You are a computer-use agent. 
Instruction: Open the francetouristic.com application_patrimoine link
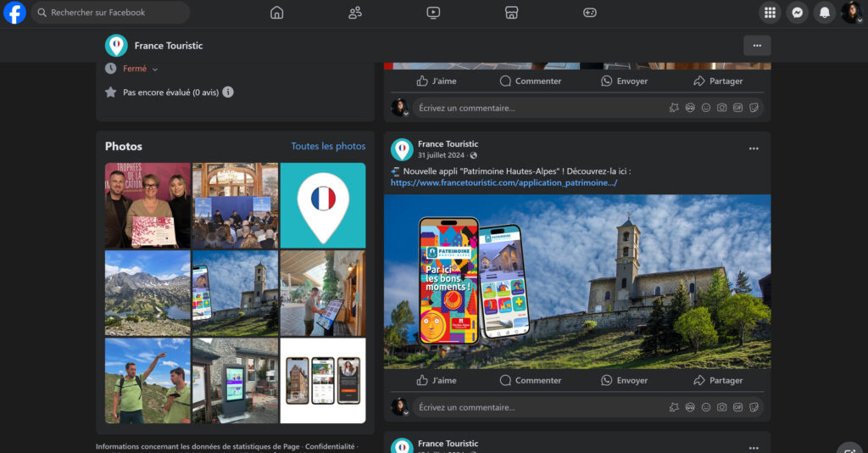pos(504,182)
